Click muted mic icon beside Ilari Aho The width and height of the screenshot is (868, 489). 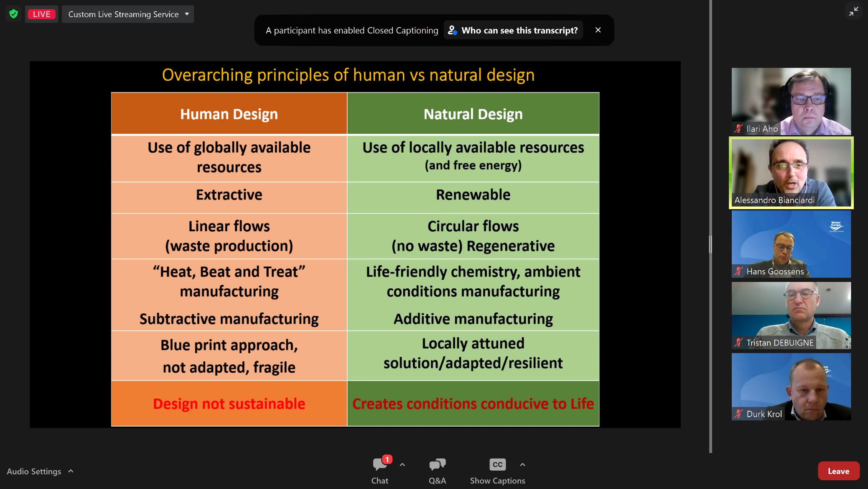pyautogui.click(x=738, y=129)
